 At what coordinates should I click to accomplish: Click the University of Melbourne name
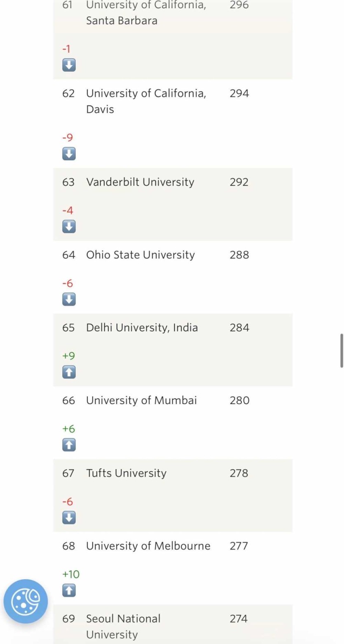tap(148, 546)
